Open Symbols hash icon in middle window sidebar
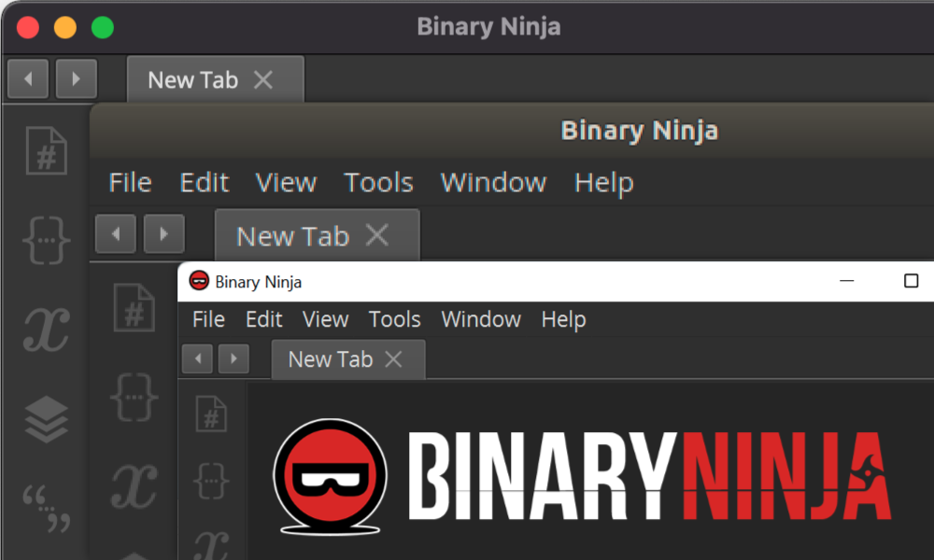 tap(134, 308)
